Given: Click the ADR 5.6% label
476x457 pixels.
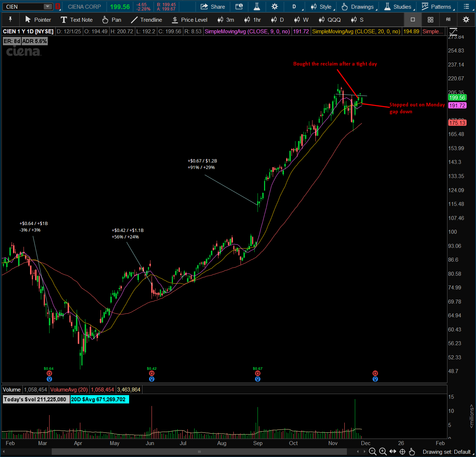Looking at the screenshot, I should 34,41.
